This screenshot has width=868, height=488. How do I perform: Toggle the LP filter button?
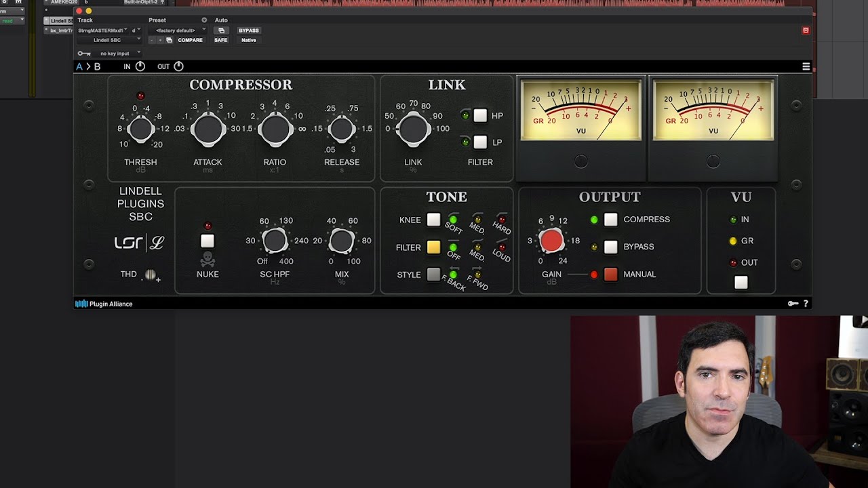pos(480,142)
